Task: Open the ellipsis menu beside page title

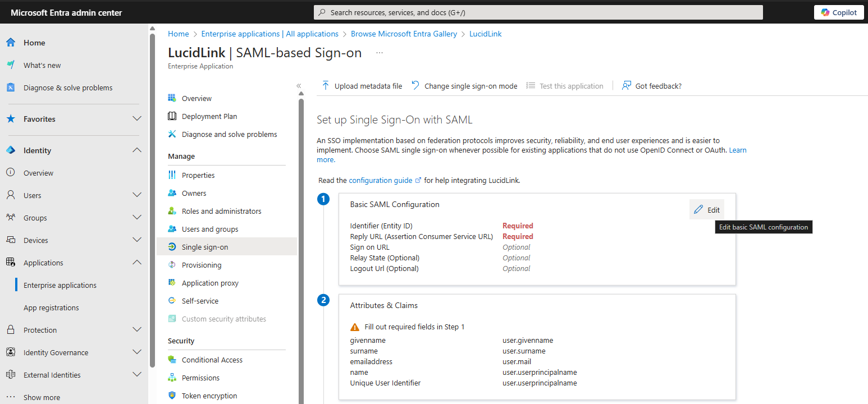Action: click(x=380, y=53)
